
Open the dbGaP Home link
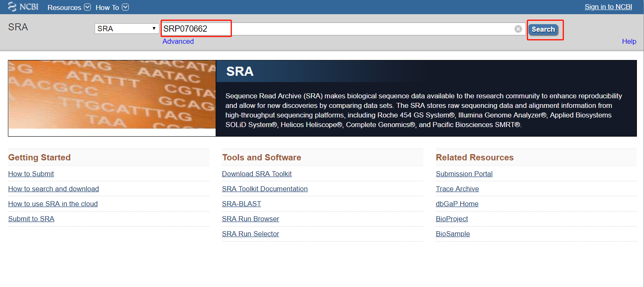click(457, 204)
